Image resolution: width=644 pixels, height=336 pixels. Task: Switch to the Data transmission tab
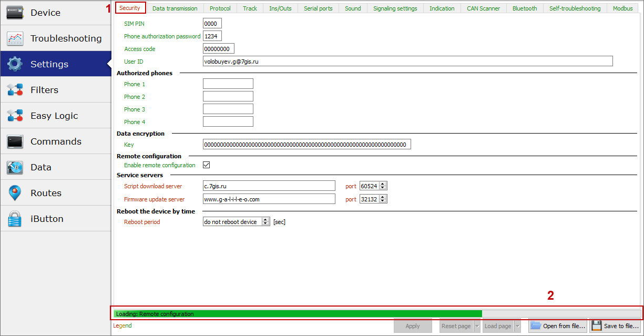click(175, 8)
